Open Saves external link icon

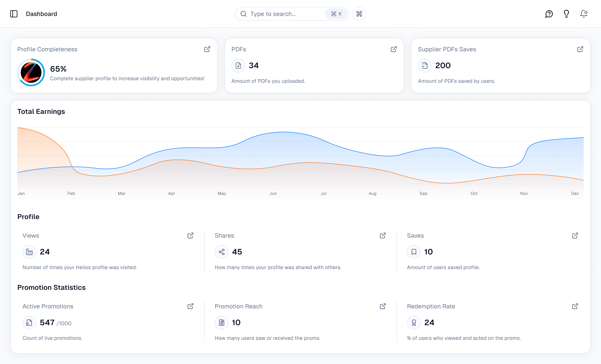[x=575, y=236]
